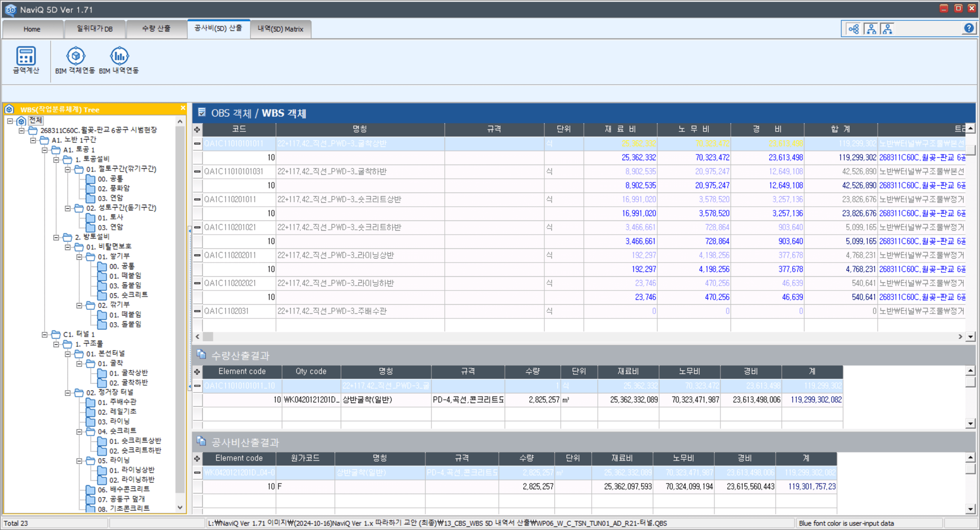Open the help question mark icon
Viewport: 980px width, 530px height.
[968, 28]
